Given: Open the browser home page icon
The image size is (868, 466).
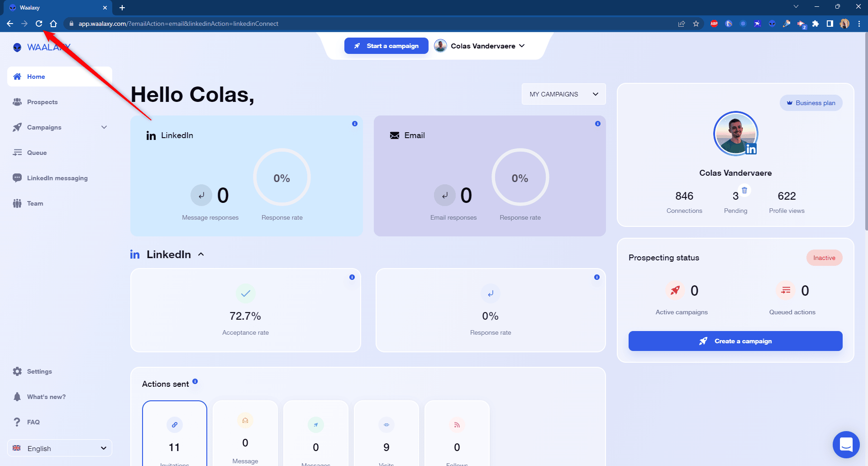Looking at the screenshot, I should 53,24.
